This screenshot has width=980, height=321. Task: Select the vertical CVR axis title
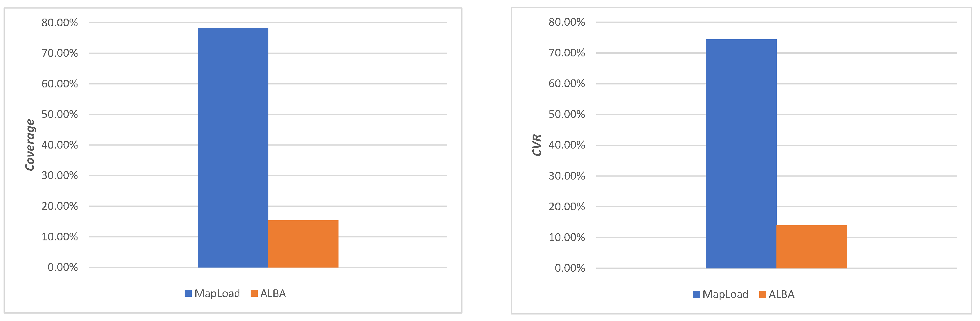(537, 145)
